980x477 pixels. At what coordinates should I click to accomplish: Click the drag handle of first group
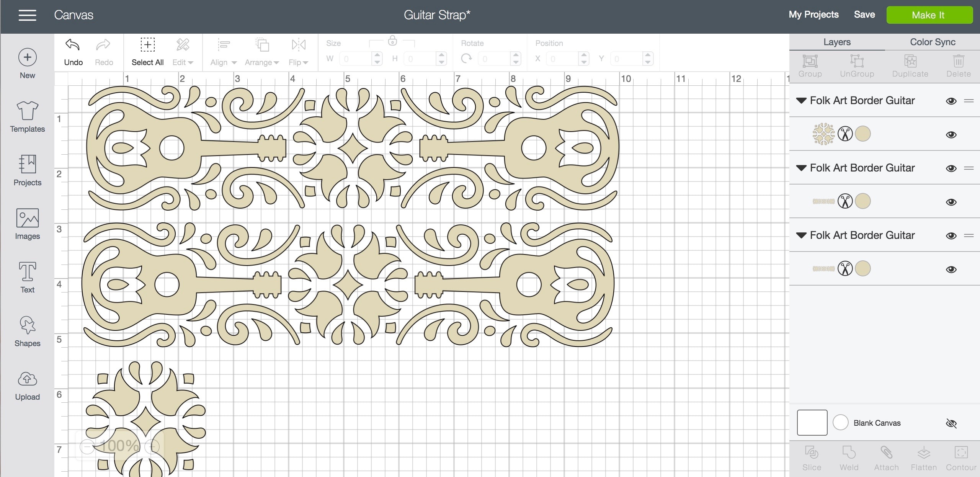tap(969, 101)
